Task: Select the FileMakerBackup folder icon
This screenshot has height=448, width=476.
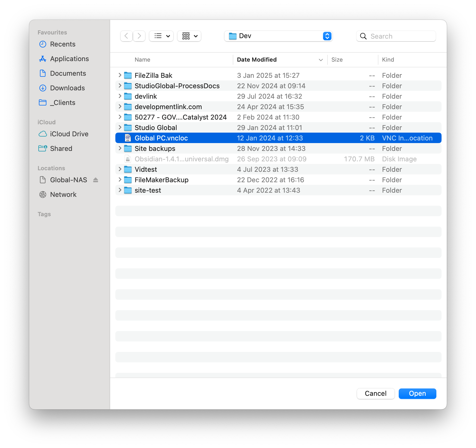Action: point(128,180)
